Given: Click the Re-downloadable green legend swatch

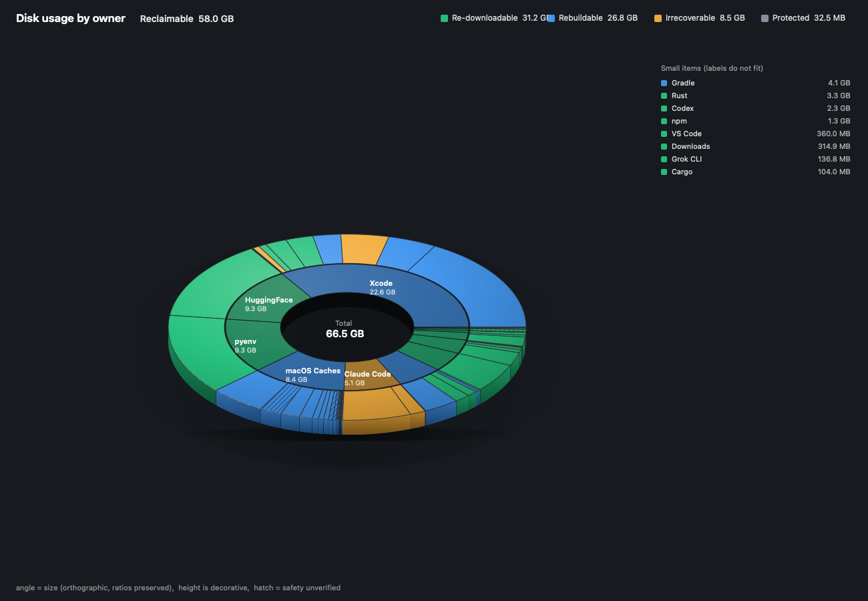Looking at the screenshot, I should [444, 18].
